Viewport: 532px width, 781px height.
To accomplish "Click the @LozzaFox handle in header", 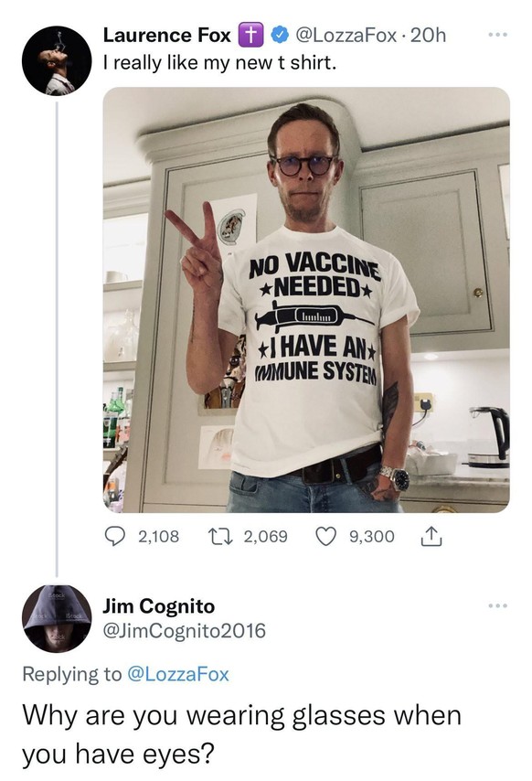I will pyautogui.click(x=346, y=36).
